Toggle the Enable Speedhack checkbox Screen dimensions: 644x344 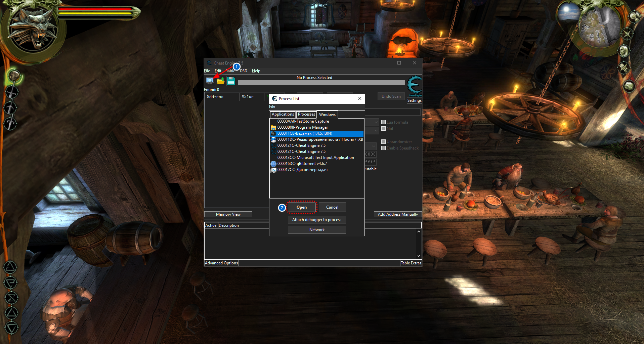point(383,148)
